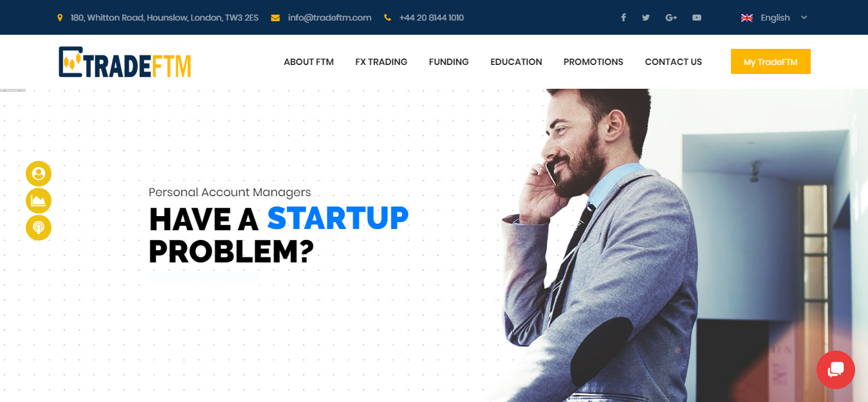The height and width of the screenshot is (402, 868).
Task: Click the yellow chart side icon
Action: tap(39, 201)
